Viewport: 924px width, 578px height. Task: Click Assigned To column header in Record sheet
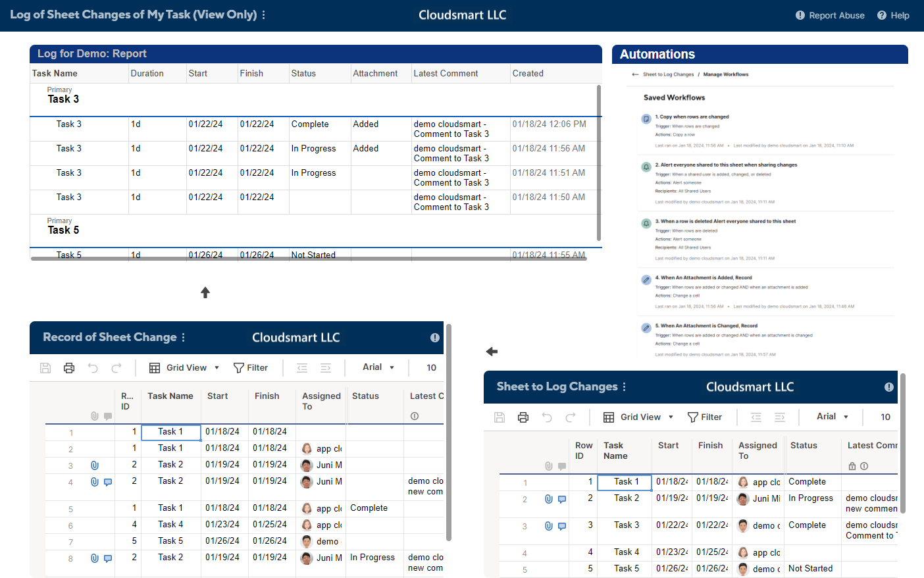point(321,402)
